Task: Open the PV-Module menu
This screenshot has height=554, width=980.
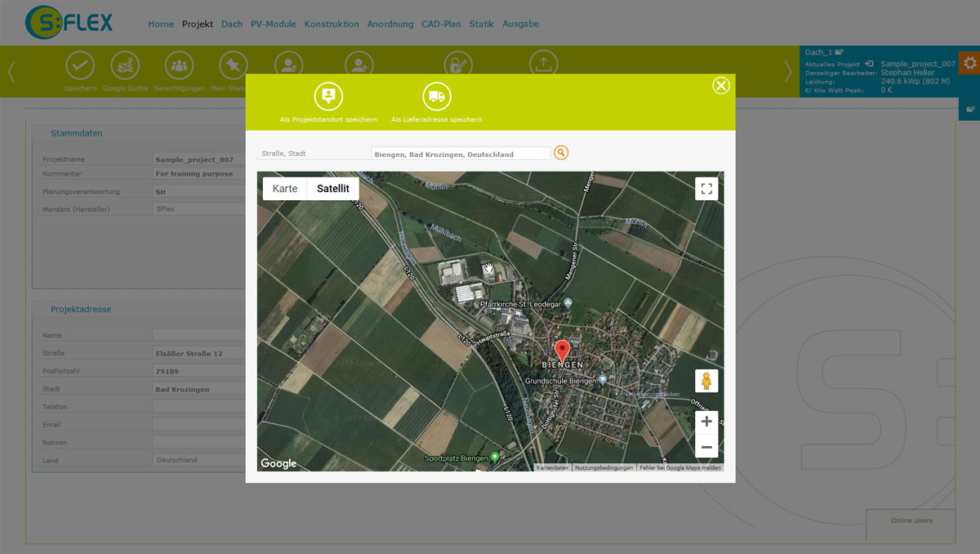Action: click(273, 25)
